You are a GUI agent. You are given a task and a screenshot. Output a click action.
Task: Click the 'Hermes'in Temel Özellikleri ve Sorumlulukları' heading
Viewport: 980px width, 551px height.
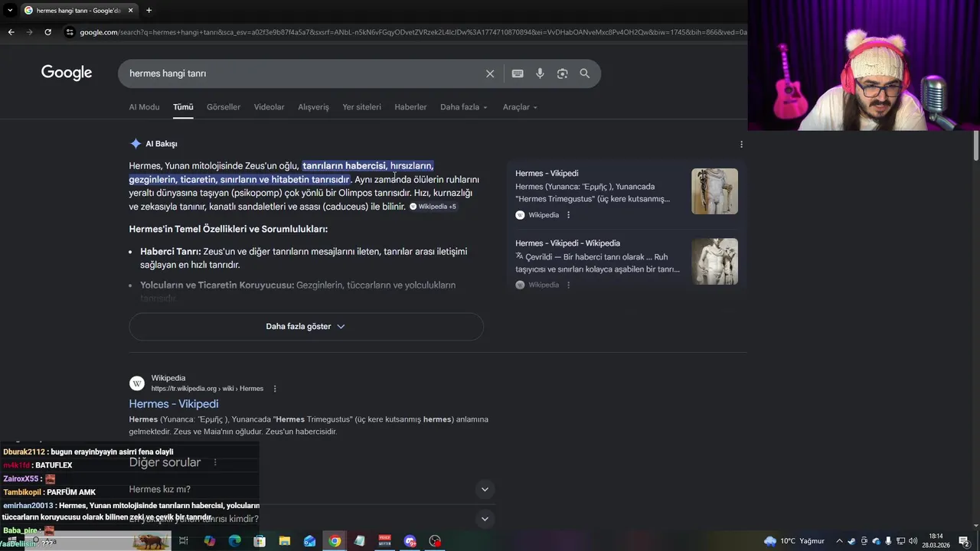tap(228, 230)
